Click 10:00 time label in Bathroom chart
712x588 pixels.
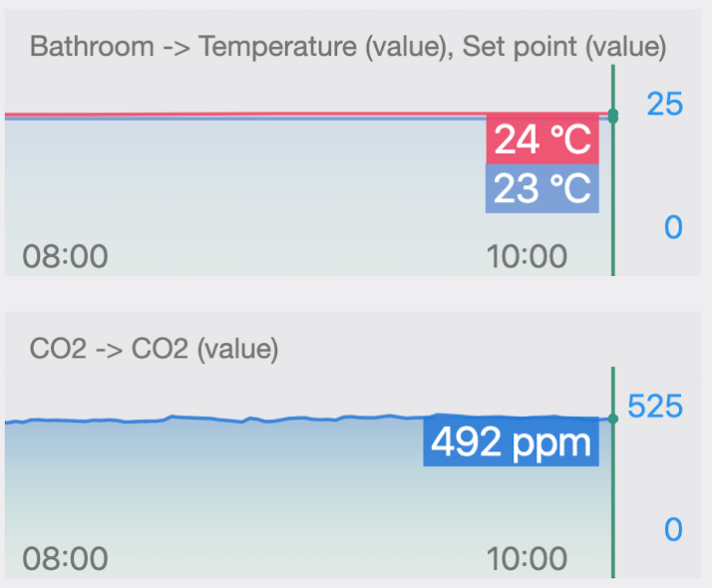tap(527, 257)
